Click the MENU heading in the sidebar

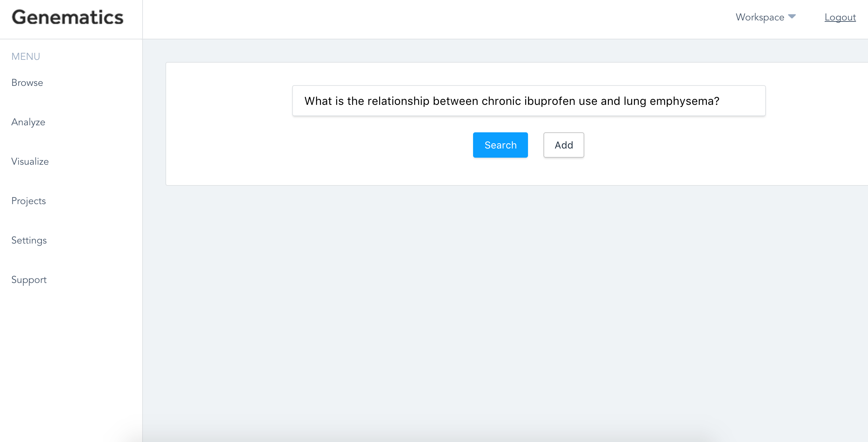[26, 56]
